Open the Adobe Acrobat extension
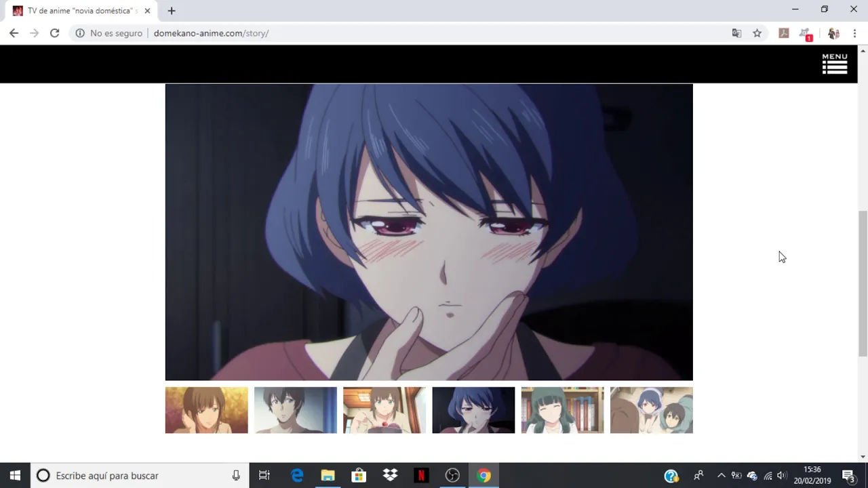 tap(784, 33)
